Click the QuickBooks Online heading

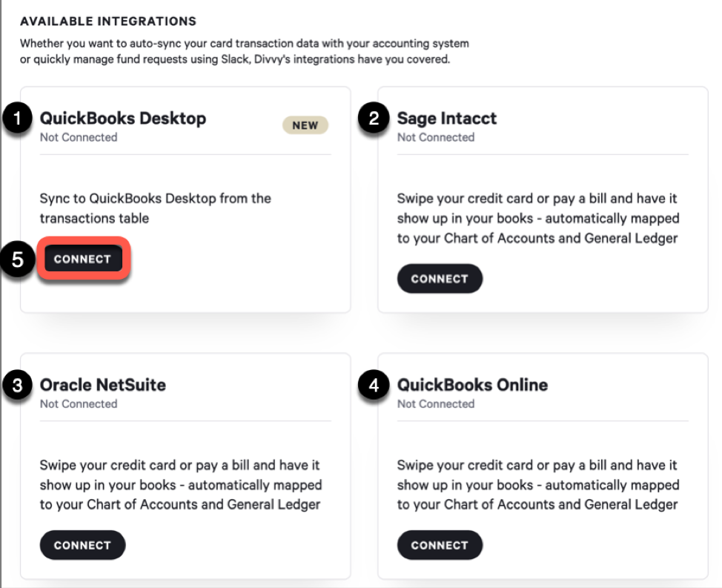tap(472, 385)
